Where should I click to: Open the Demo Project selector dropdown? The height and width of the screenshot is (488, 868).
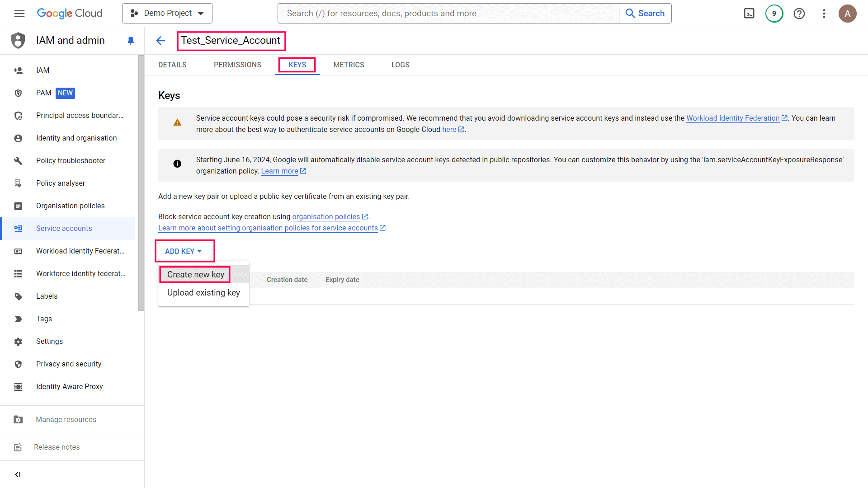(167, 14)
